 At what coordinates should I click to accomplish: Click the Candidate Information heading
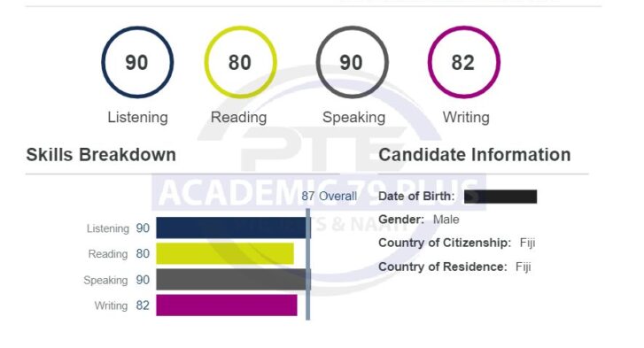(475, 155)
